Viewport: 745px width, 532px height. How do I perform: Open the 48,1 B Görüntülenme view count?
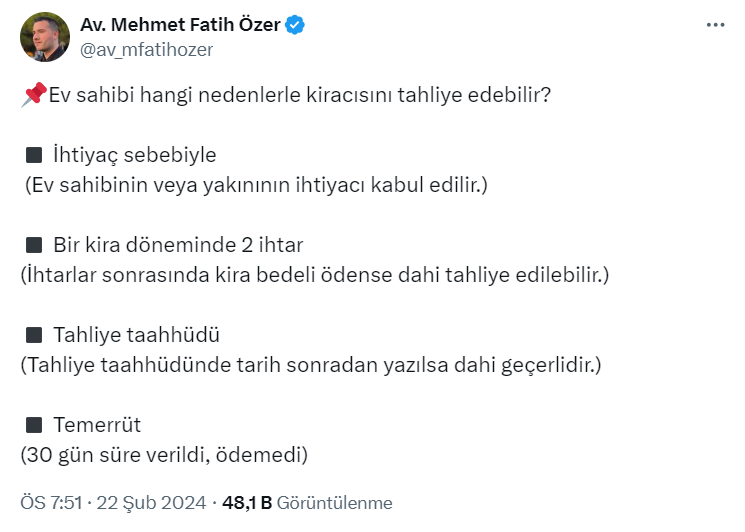coord(306,502)
